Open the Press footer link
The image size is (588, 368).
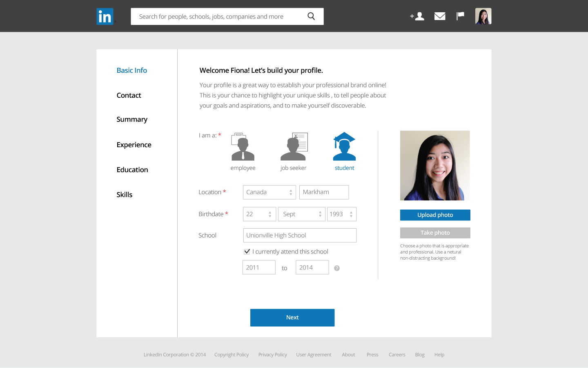point(372,355)
